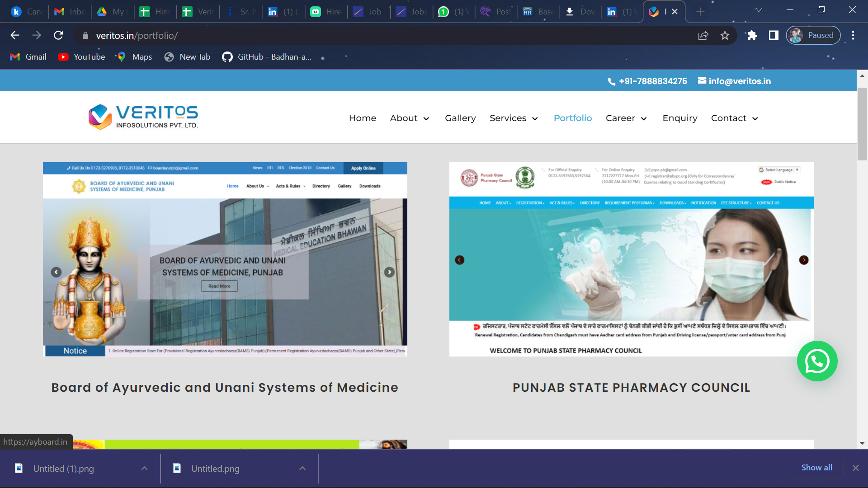The height and width of the screenshot is (488, 868).
Task: Close the active Veritos browser tab
Action: 675,12
